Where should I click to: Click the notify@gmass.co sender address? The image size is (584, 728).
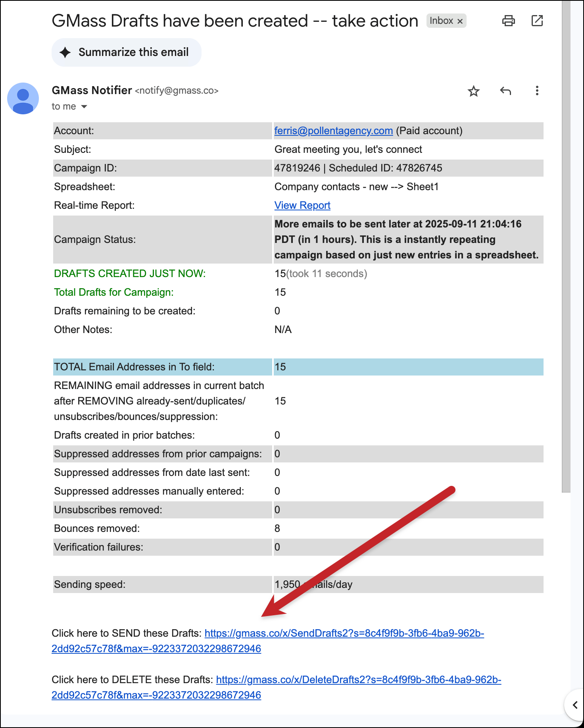click(x=177, y=91)
